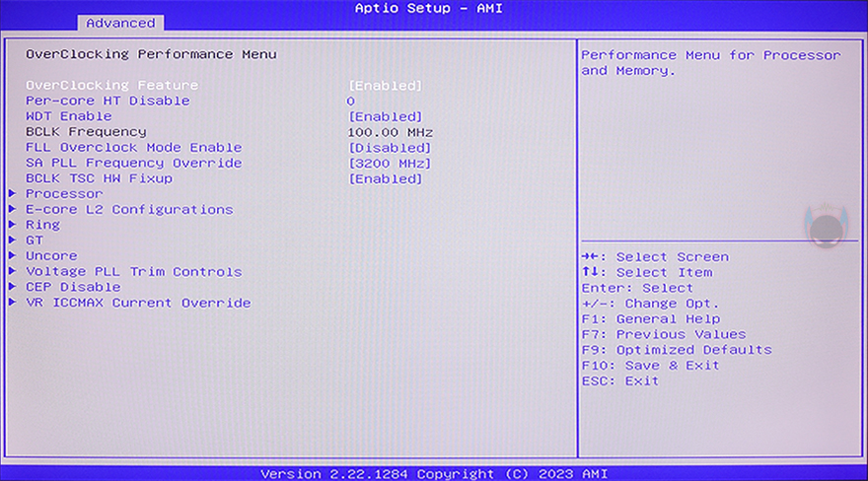The height and width of the screenshot is (481, 868).
Task: Click the F10: Save & Exit hint
Action: [650, 366]
